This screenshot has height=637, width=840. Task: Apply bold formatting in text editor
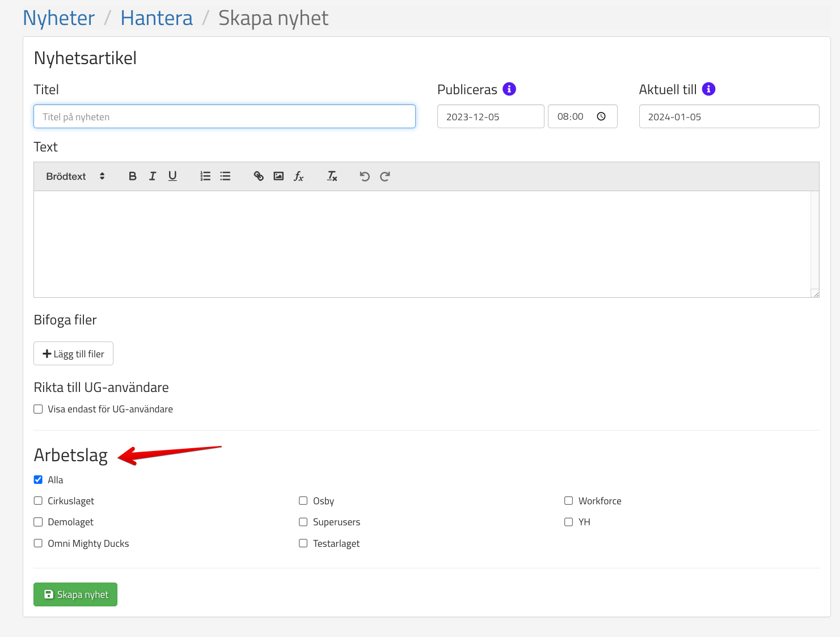(x=133, y=176)
